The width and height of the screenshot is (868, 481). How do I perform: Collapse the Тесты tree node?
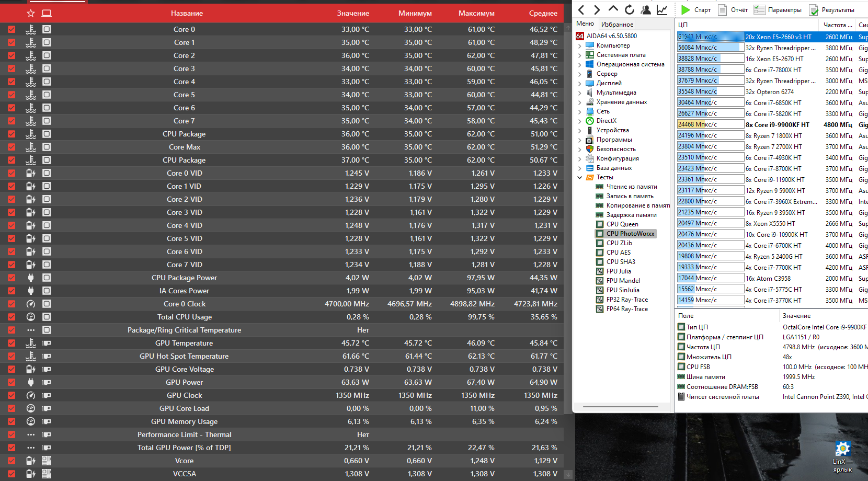pyautogui.click(x=579, y=177)
